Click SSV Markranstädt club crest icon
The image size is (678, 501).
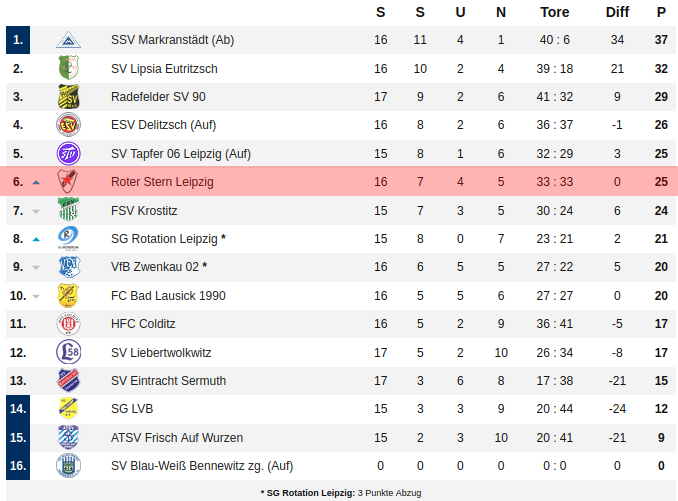click(68, 40)
